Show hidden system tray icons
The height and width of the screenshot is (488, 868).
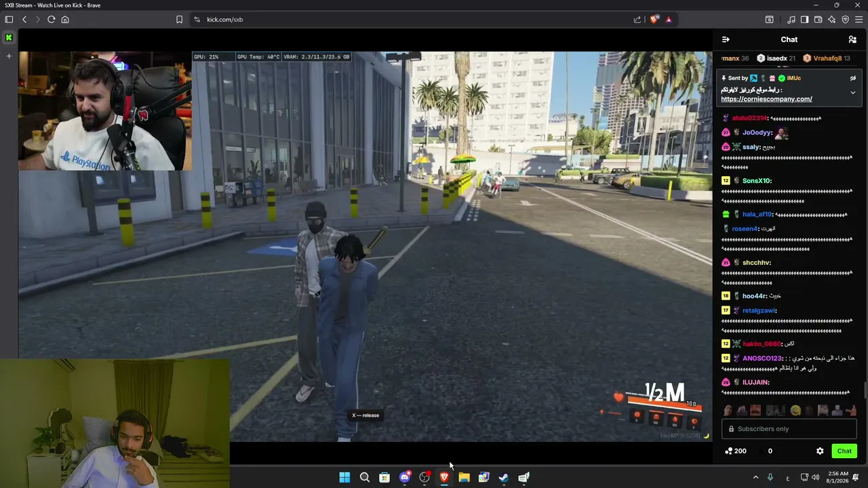(755, 478)
